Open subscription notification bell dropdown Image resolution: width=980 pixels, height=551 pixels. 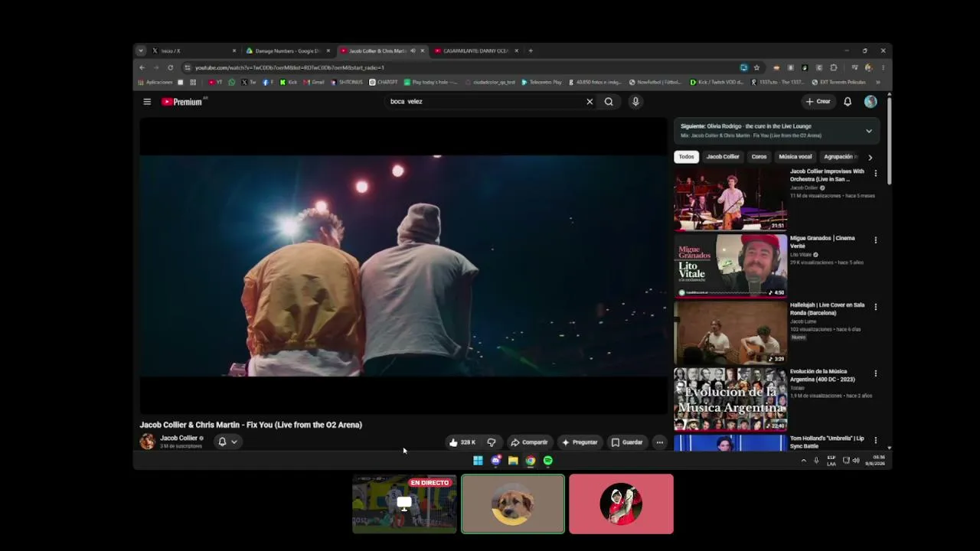(x=227, y=442)
